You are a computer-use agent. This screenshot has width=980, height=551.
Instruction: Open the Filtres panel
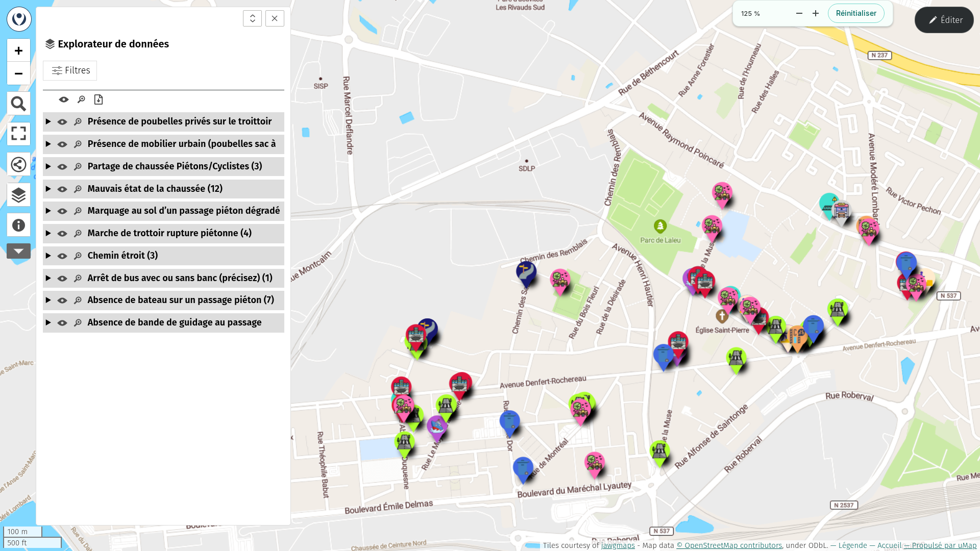tap(70, 70)
